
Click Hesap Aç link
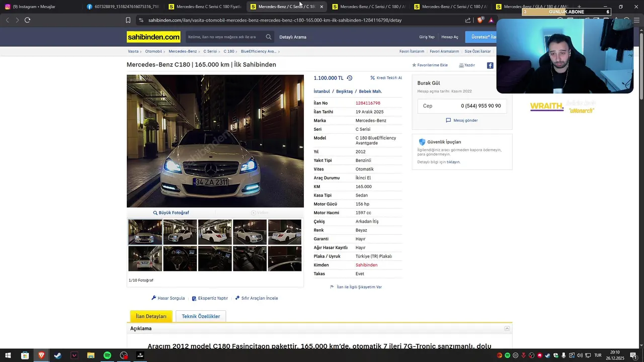click(x=450, y=37)
